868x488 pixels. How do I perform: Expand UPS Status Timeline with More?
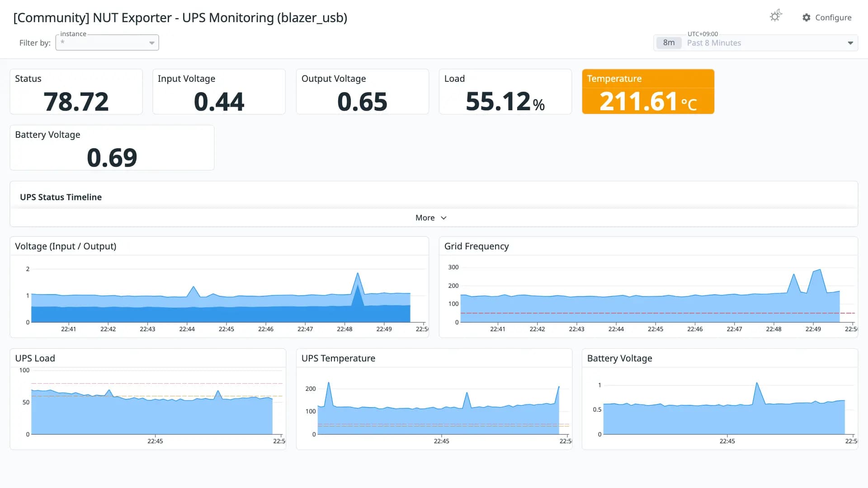pos(431,218)
